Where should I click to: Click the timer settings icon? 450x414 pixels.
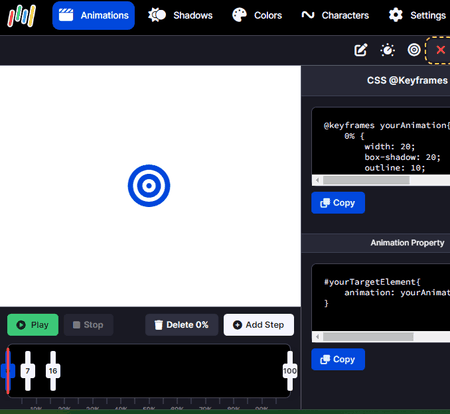point(387,50)
